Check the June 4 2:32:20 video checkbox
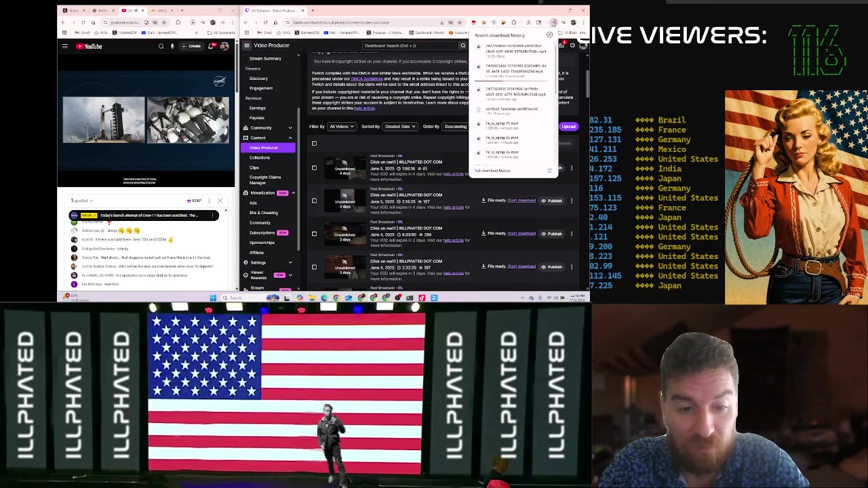This screenshot has width=868, height=488. [314, 267]
